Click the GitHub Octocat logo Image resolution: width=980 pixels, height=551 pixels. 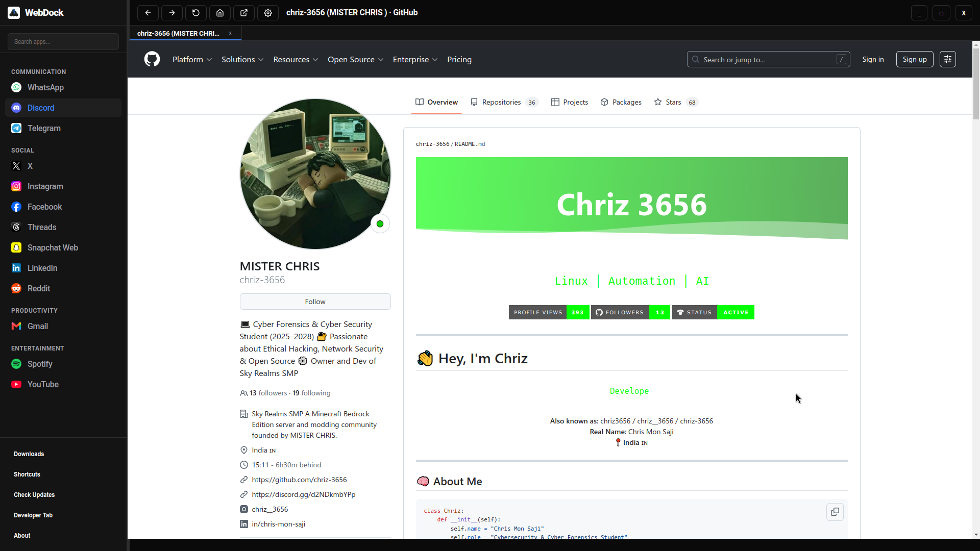pos(152,59)
